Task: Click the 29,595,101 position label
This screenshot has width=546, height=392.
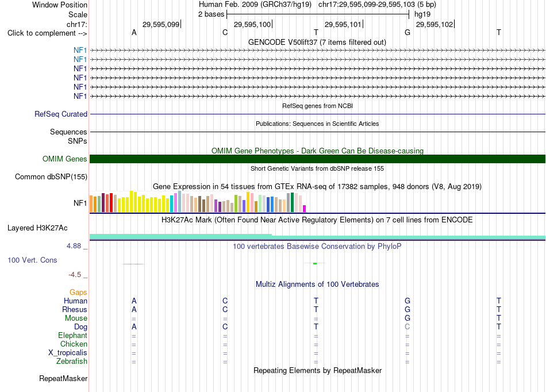Action: click(343, 24)
